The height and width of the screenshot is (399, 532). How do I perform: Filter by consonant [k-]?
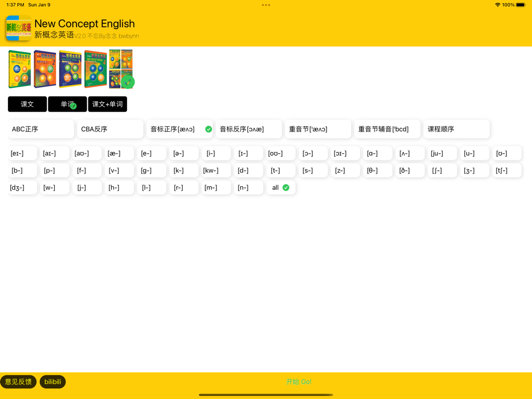[184, 170]
